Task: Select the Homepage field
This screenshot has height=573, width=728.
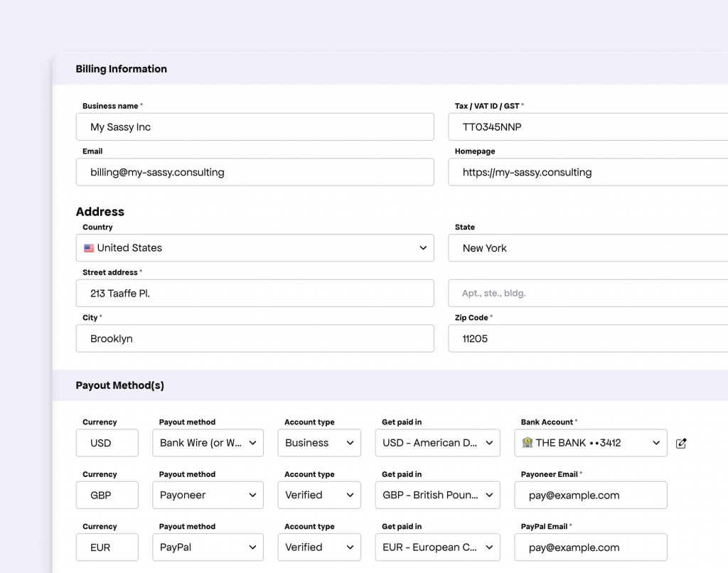Action: click(583, 172)
